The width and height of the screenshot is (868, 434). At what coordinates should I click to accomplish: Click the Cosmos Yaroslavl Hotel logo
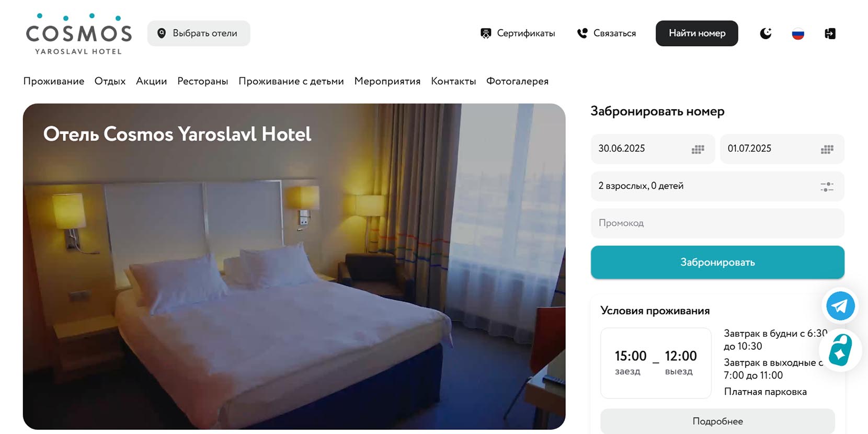point(78,34)
